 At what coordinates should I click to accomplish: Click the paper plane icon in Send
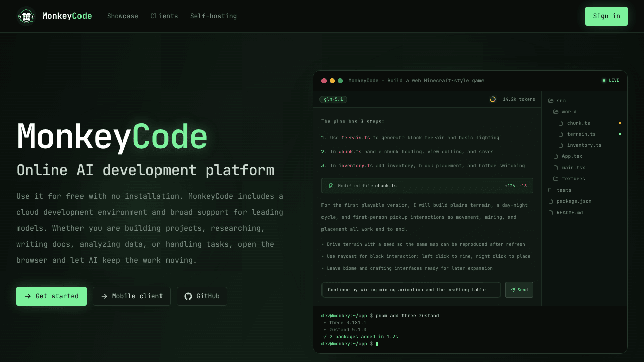coord(513,290)
